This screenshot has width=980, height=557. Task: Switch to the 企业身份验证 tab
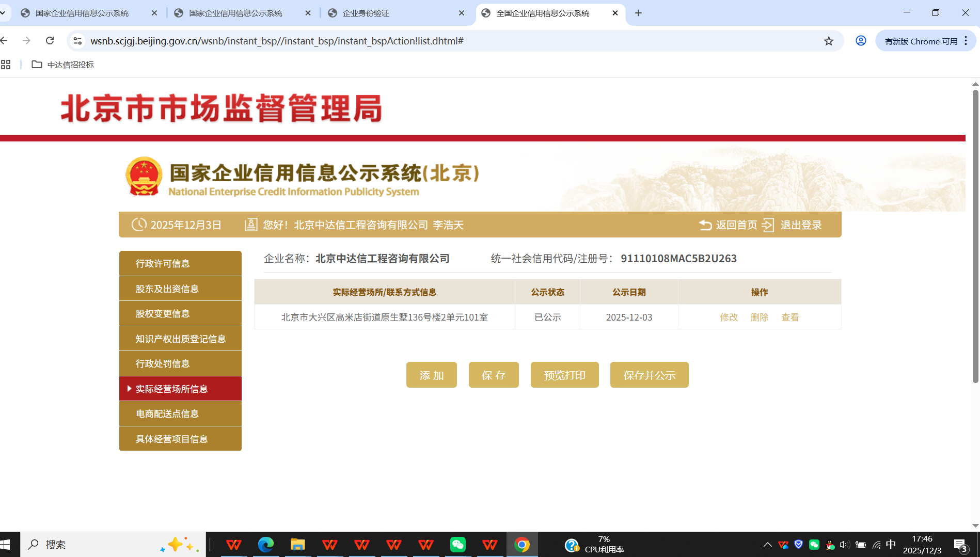pos(398,13)
